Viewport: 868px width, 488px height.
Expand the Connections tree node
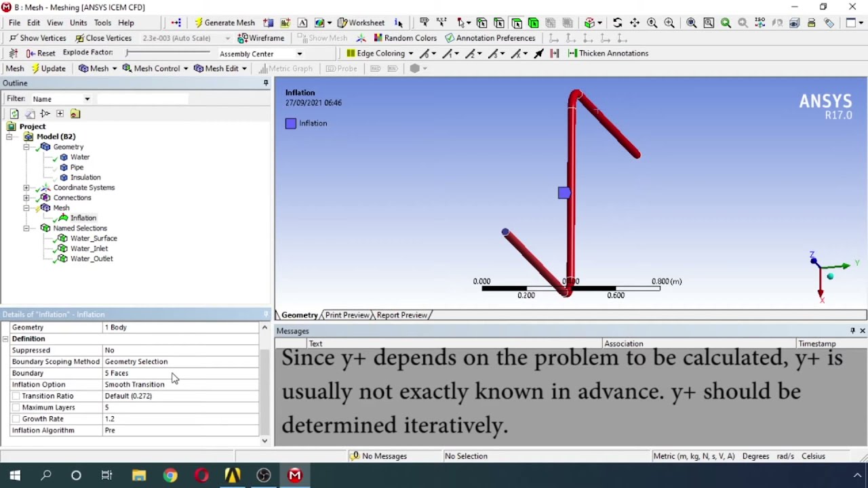click(26, 198)
